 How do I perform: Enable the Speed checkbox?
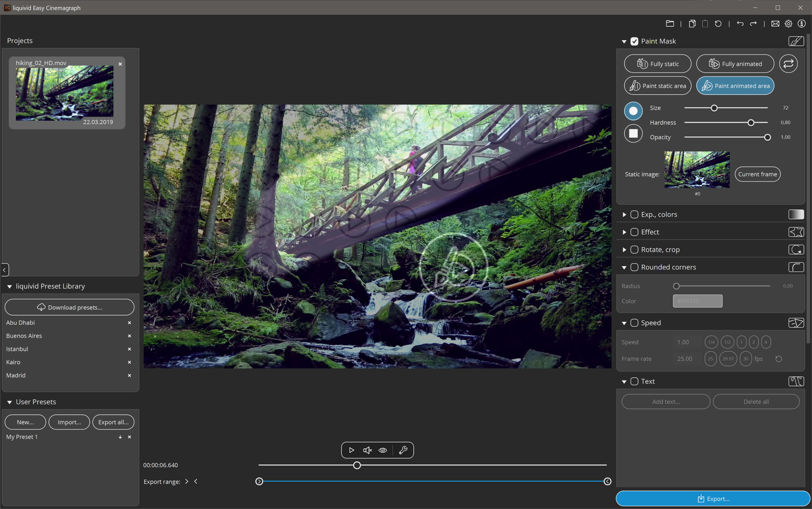tap(634, 323)
